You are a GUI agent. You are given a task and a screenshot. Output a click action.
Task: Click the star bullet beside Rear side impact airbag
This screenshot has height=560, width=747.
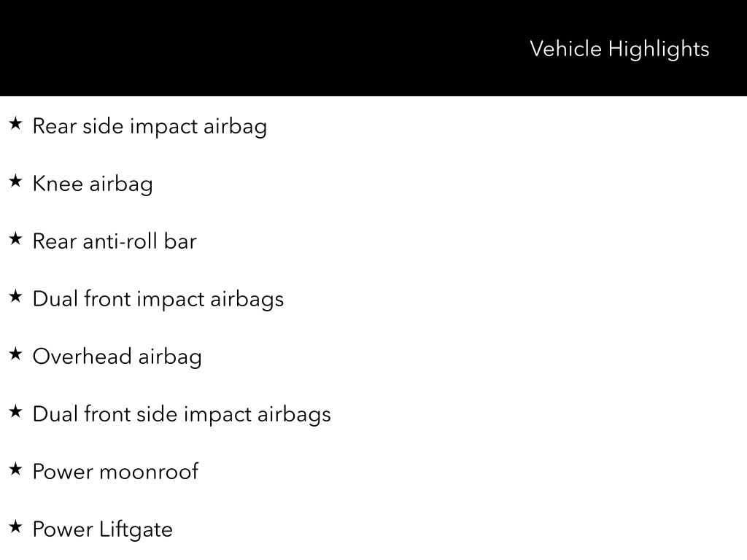pos(15,125)
